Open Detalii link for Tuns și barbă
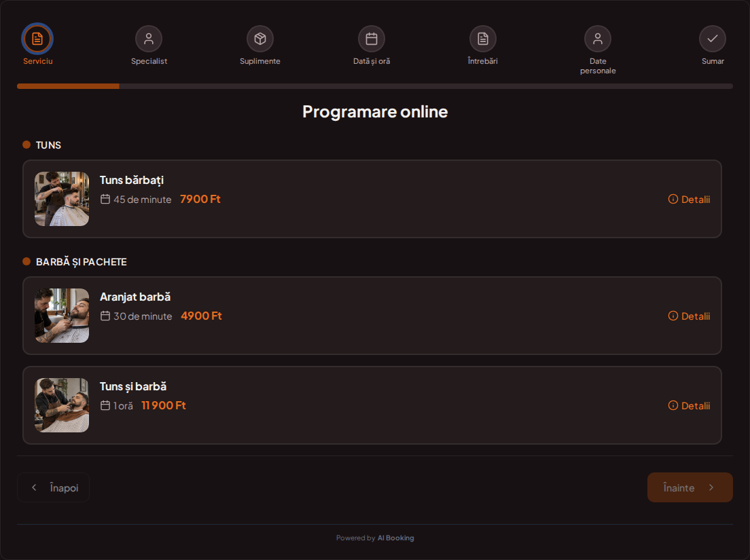This screenshot has height=560, width=750. [690, 406]
